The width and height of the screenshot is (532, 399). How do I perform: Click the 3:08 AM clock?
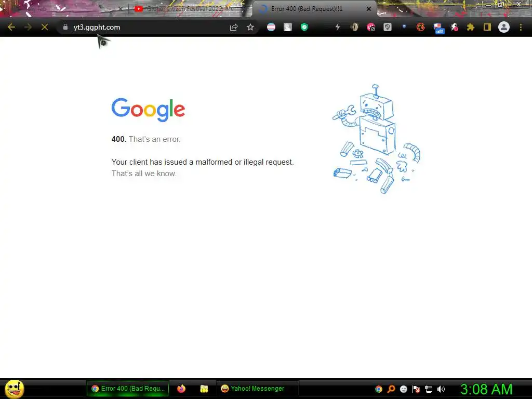(486, 389)
